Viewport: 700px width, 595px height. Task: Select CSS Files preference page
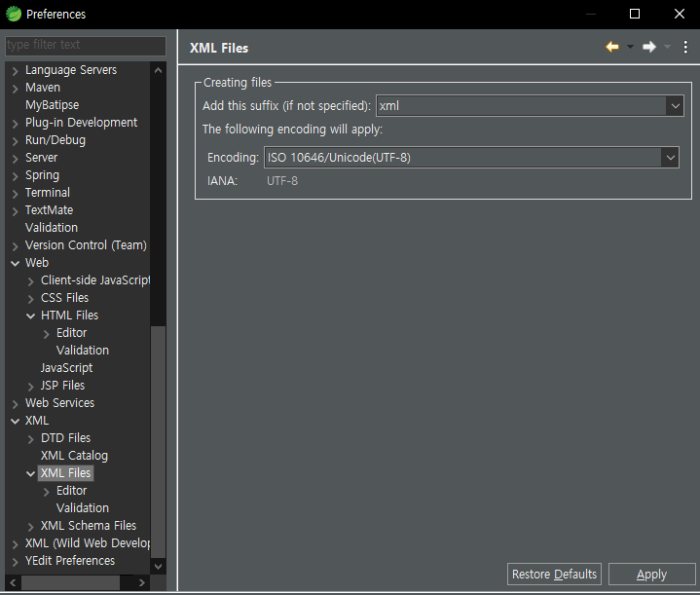(64, 298)
